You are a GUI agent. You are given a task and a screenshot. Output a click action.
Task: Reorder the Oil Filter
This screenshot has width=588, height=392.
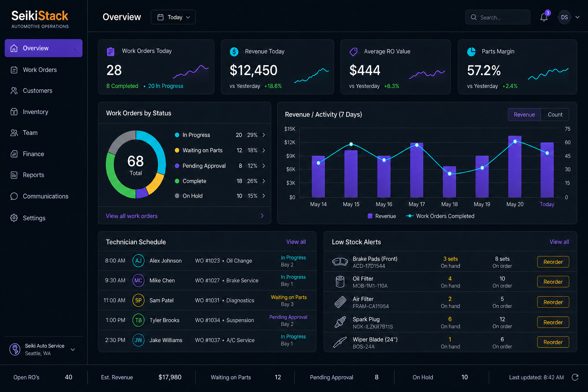point(553,282)
